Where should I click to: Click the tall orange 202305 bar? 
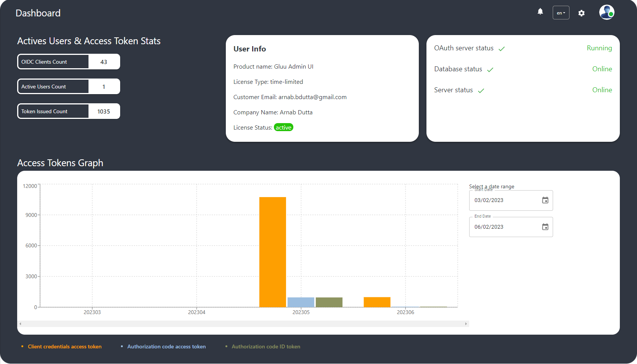[x=273, y=252]
